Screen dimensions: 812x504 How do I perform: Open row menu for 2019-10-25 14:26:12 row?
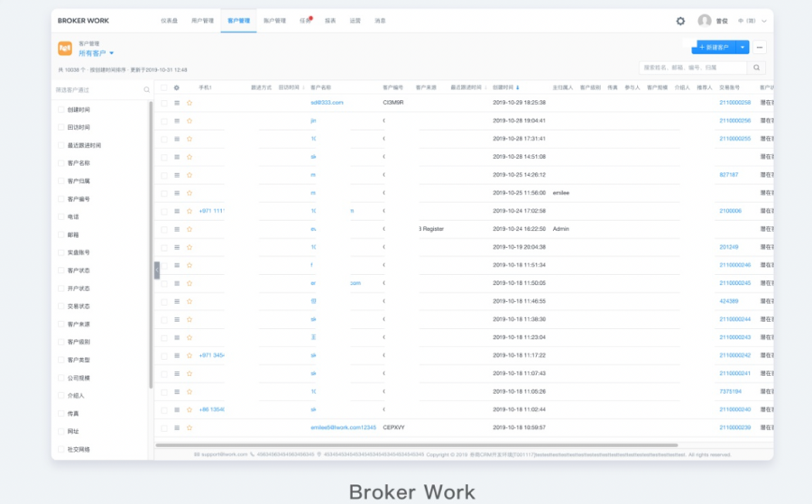point(177,175)
